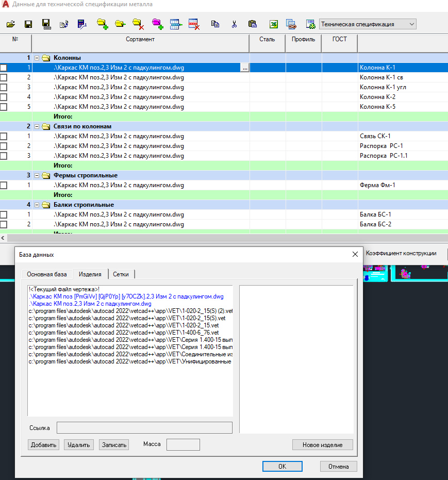The width and height of the screenshot is (448, 480).
Task: Click the Записать button
Action: pyautogui.click(x=114, y=445)
